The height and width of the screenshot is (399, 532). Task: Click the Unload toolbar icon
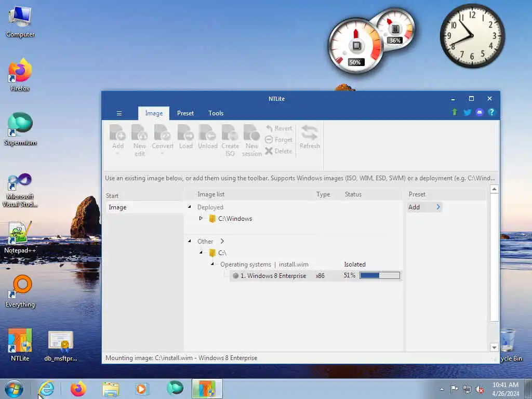pyautogui.click(x=208, y=137)
